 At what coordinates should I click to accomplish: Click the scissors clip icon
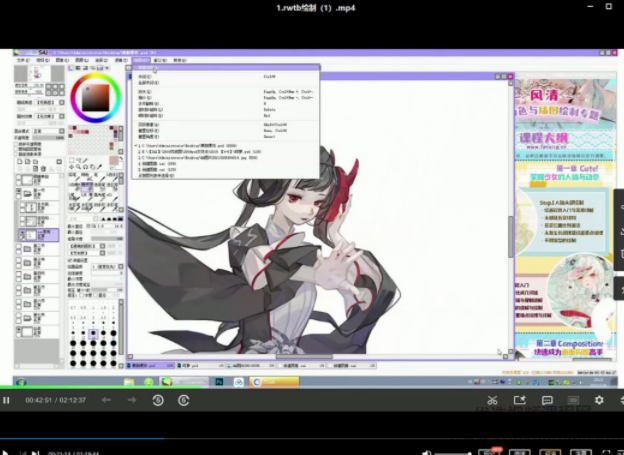494,400
